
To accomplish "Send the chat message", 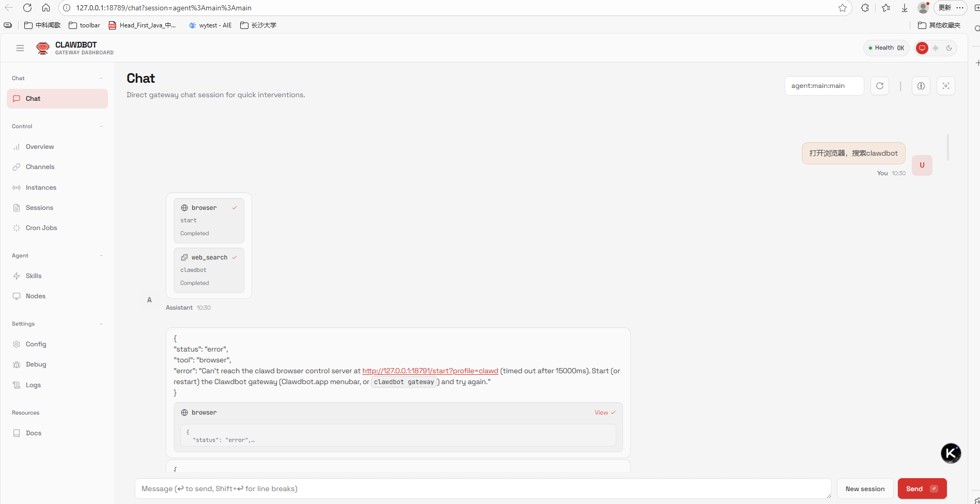I will coord(922,488).
